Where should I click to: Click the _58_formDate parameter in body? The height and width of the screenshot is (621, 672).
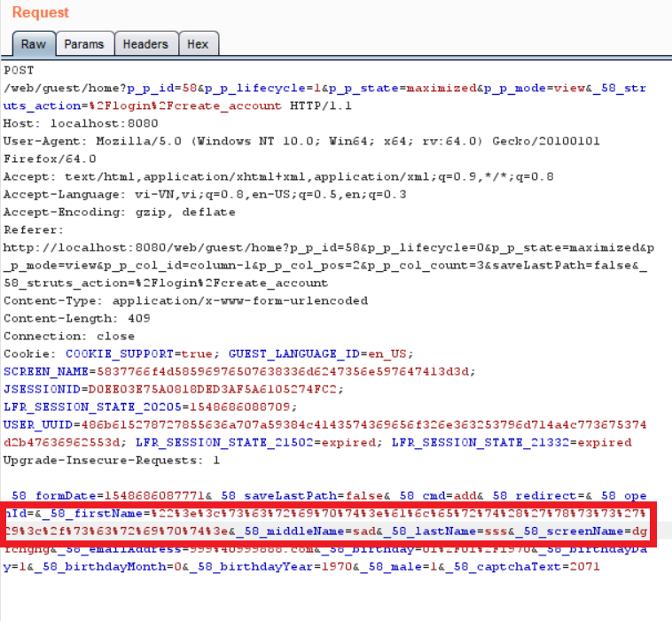pyautogui.click(x=105, y=495)
